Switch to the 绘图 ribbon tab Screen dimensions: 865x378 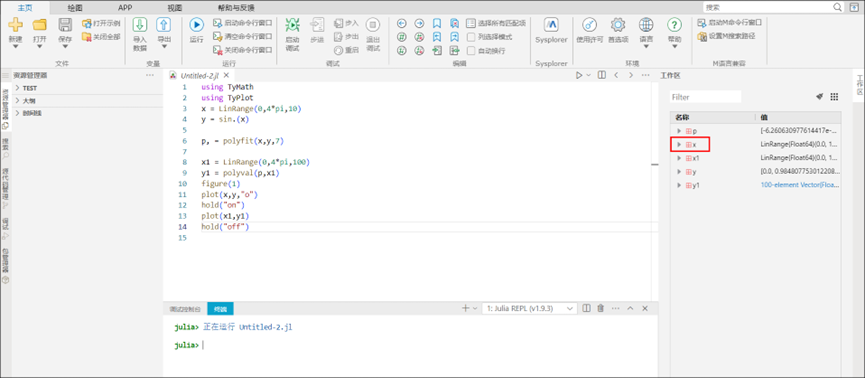tap(75, 8)
